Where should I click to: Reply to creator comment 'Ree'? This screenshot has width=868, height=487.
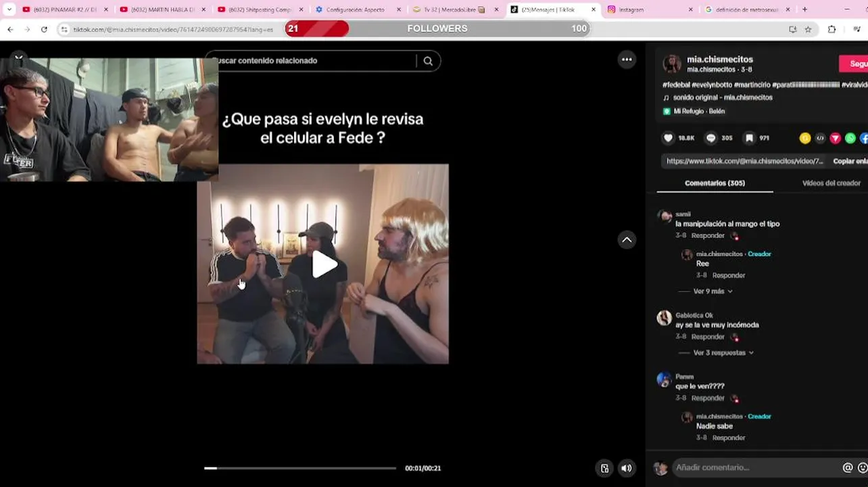click(x=729, y=276)
